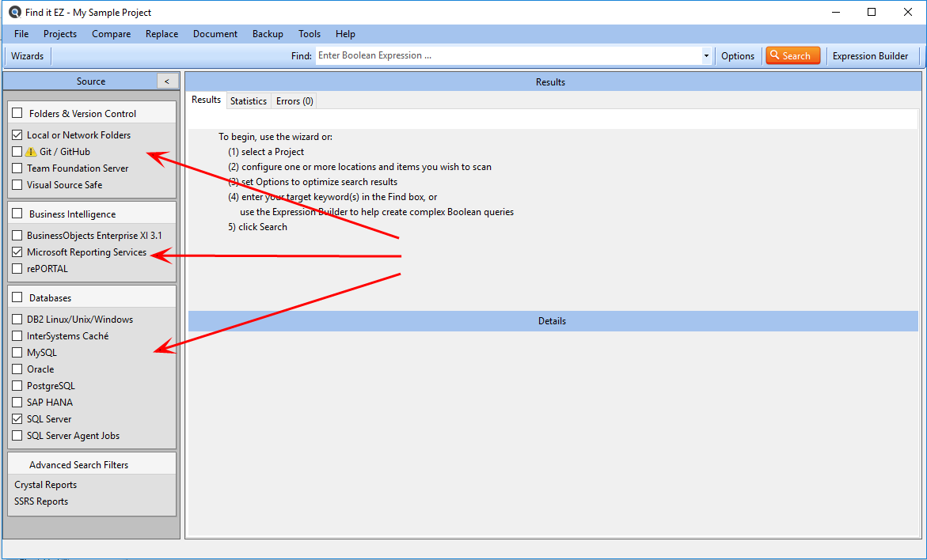927x560 pixels.
Task: Click '5) click Search' instruction text
Action: 258,227
